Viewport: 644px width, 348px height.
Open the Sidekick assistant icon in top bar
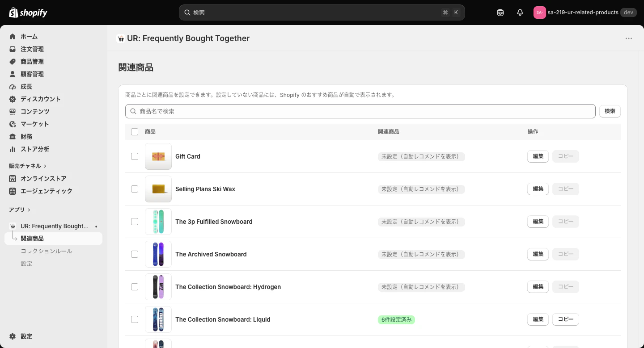(x=500, y=13)
